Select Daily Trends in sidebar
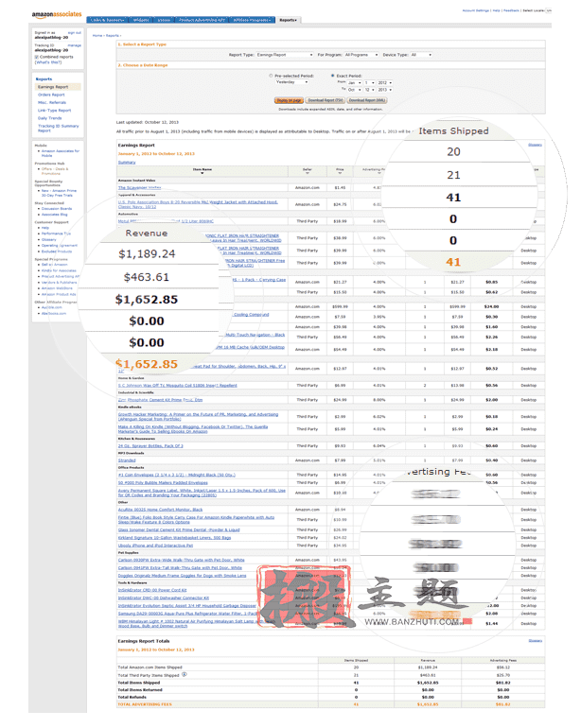 click(x=49, y=118)
